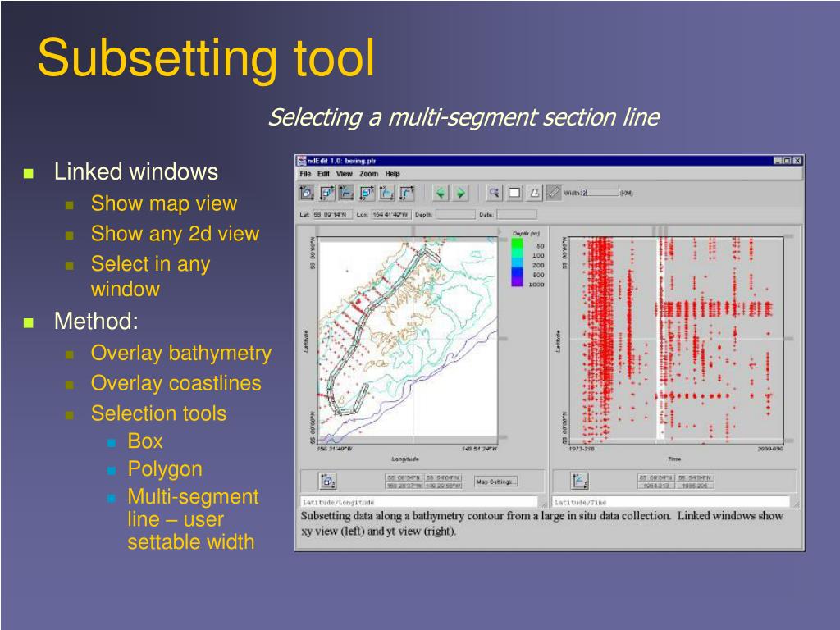Click the 149 29'58"W longitude range cell
This screenshot has width=840, height=630.
(x=443, y=486)
